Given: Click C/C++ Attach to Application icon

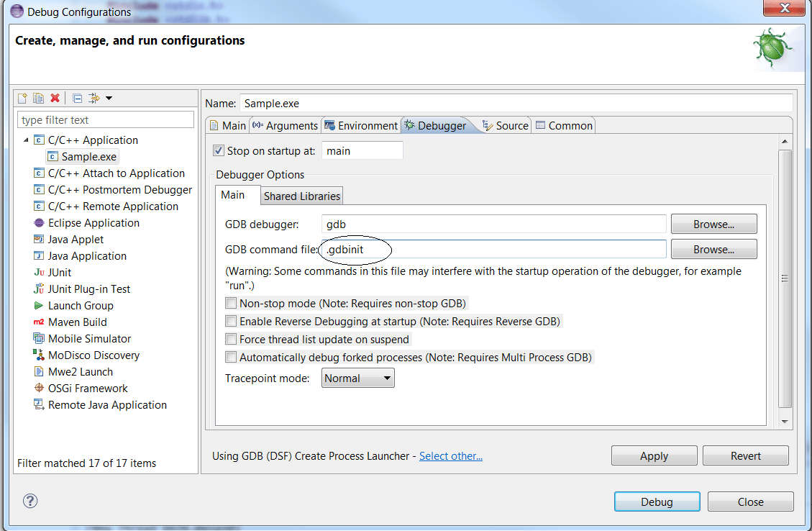Looking at the screenshot, I should coord(39,173).
